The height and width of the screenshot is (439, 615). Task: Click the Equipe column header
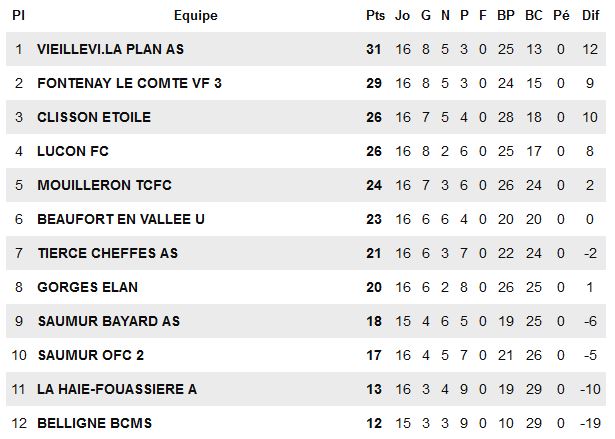[195, 15]
